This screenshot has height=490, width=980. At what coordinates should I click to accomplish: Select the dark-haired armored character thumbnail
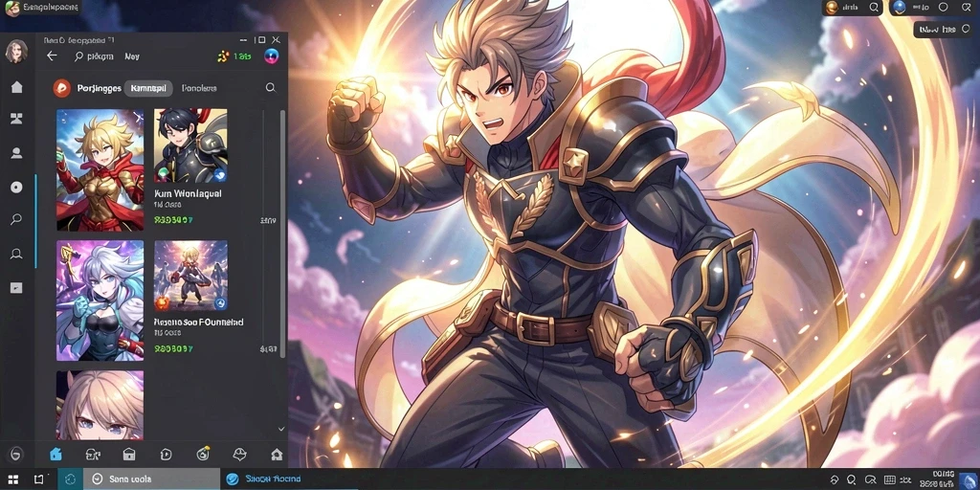pyautogui.click(x=190, y=145)
